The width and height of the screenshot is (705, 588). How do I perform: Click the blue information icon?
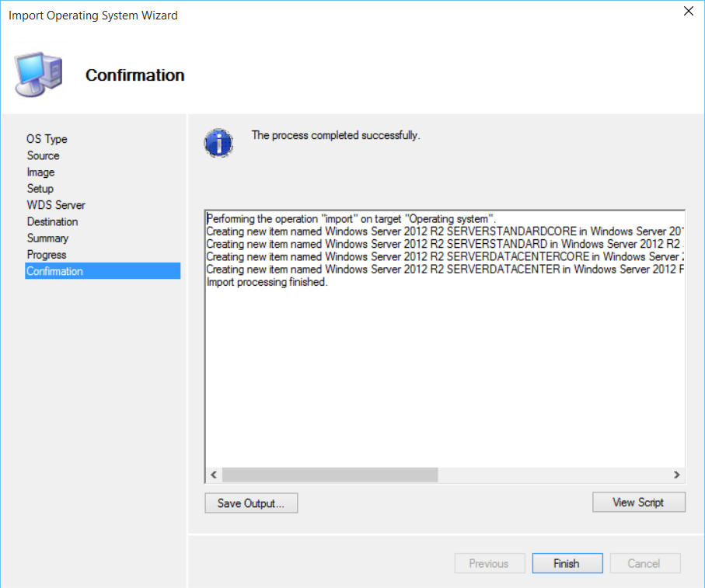(218, 143)
